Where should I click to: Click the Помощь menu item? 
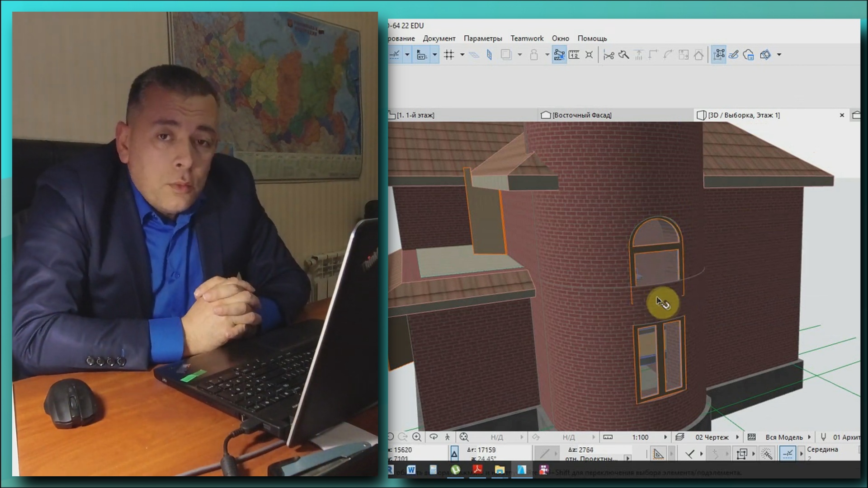click(x=592, y=38)
